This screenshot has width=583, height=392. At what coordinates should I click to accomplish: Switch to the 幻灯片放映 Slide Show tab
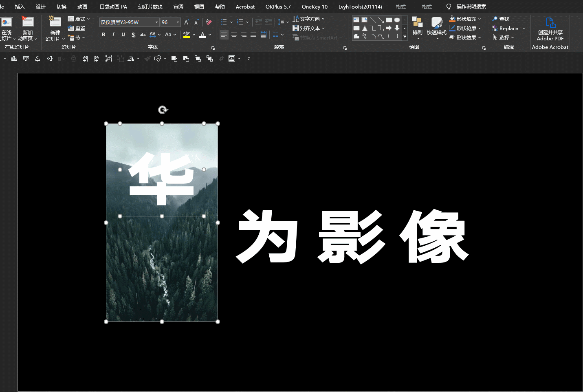[150, 7]
